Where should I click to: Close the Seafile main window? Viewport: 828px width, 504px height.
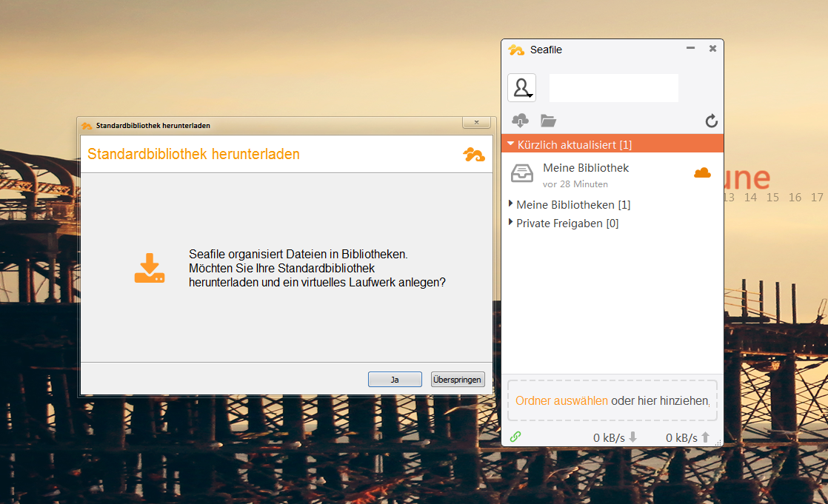712,49
